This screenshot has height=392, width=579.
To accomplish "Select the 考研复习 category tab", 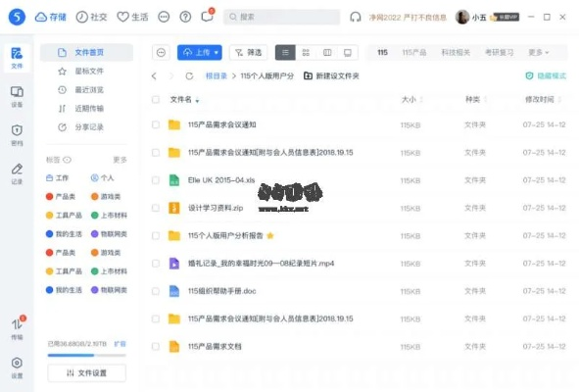I will click(x=499, y=53).
